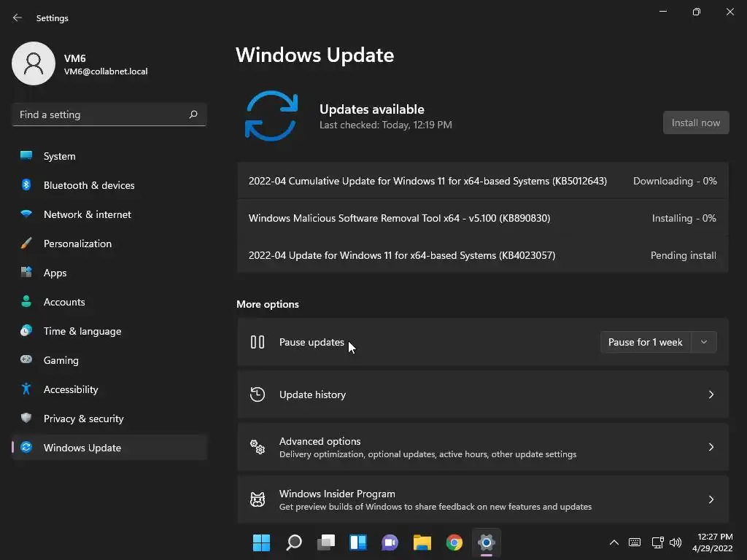Click the System monitor icon
The image size is (747, 560).
tap(26, 155)
